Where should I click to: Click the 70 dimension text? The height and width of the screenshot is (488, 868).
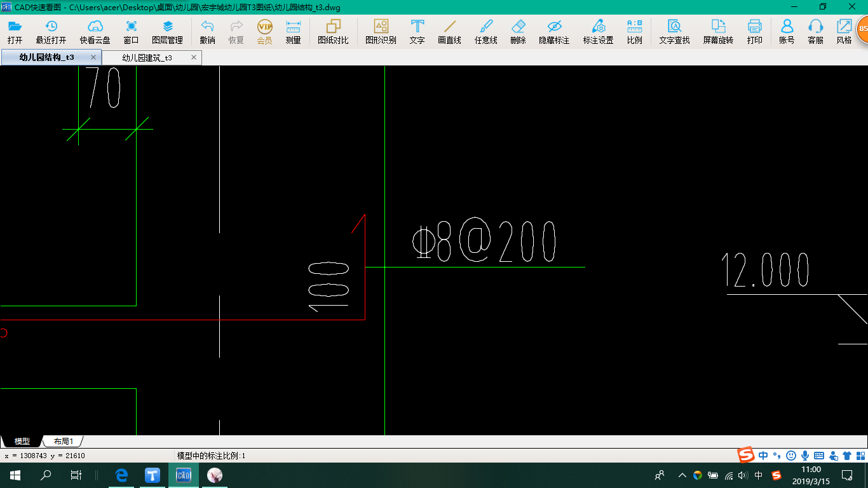pos(103,87)
